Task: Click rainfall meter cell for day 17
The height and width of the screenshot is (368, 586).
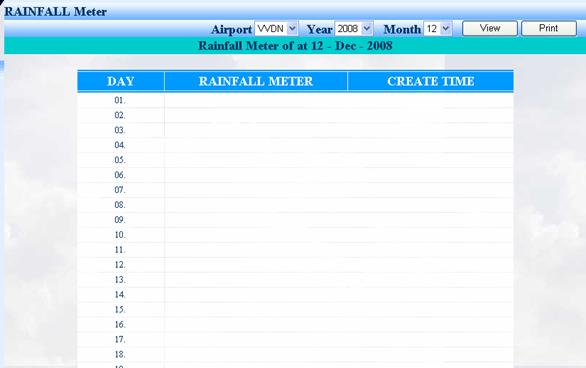Action: pyautogui.click(x=256, y=339)
